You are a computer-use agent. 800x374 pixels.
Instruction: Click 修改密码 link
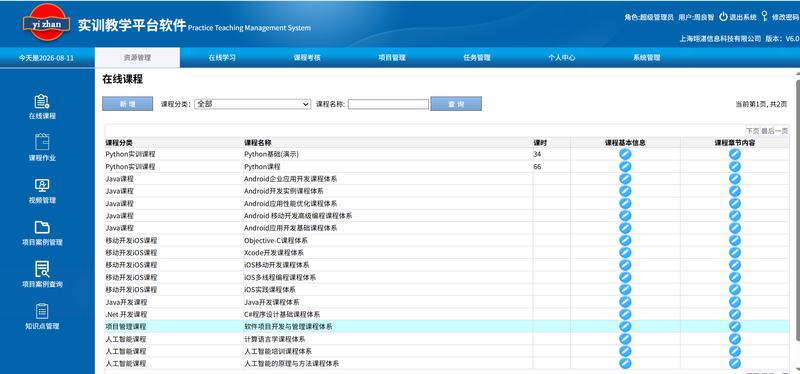click(x=785, y=17)
